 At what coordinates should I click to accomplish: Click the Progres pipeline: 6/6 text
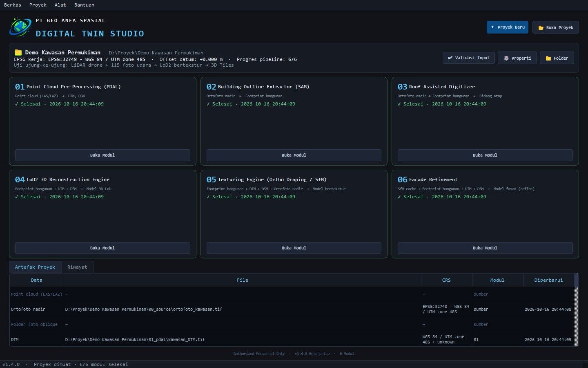pos(267,59)
